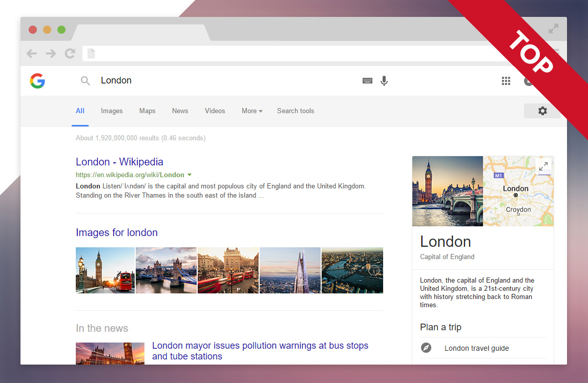This screenshot has width=588, height=383.
Task: Open Big Ben with red bus image
Action: coord(105,270)
